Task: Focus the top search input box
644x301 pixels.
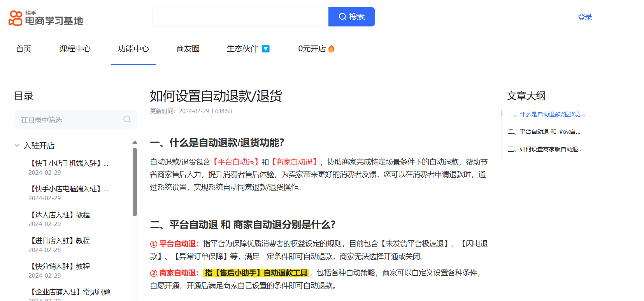Action: 240,17
